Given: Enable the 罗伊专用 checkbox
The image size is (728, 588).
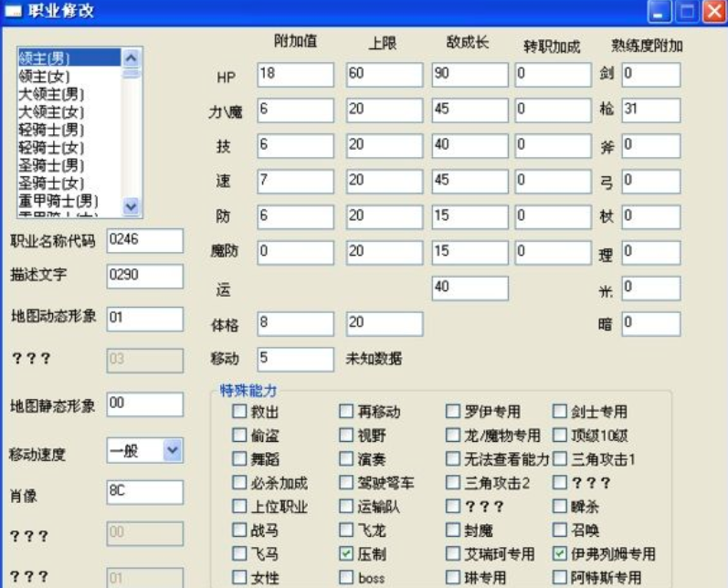Looking at the screenshot, I should 453,411.
